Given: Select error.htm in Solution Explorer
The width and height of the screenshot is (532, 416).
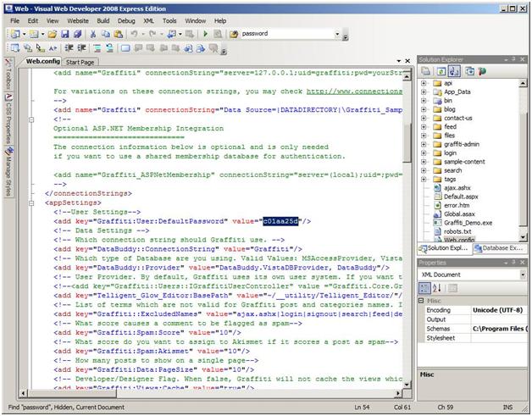Looking at the screenshot, I should pos(457,205).
